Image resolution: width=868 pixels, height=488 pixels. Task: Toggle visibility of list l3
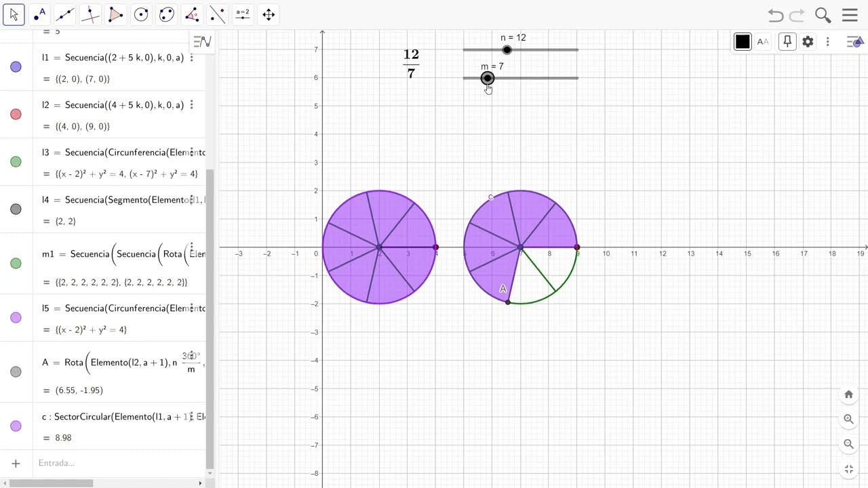pos(16,161)
